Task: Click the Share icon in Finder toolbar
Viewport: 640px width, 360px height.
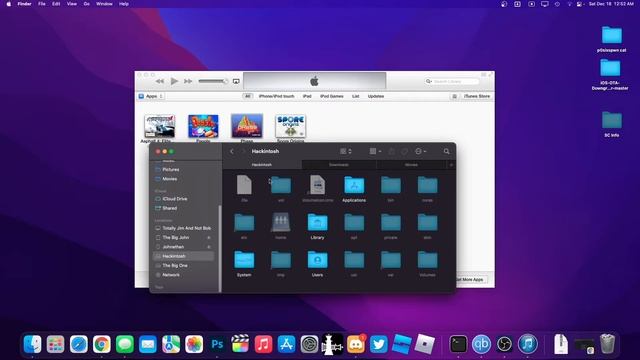Action: tap(391, 151)
